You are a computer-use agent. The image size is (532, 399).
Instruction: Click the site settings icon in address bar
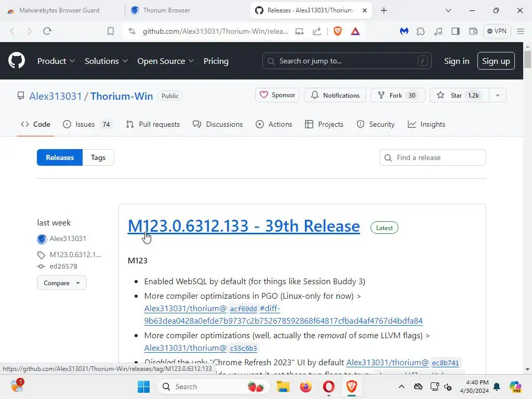132,31
